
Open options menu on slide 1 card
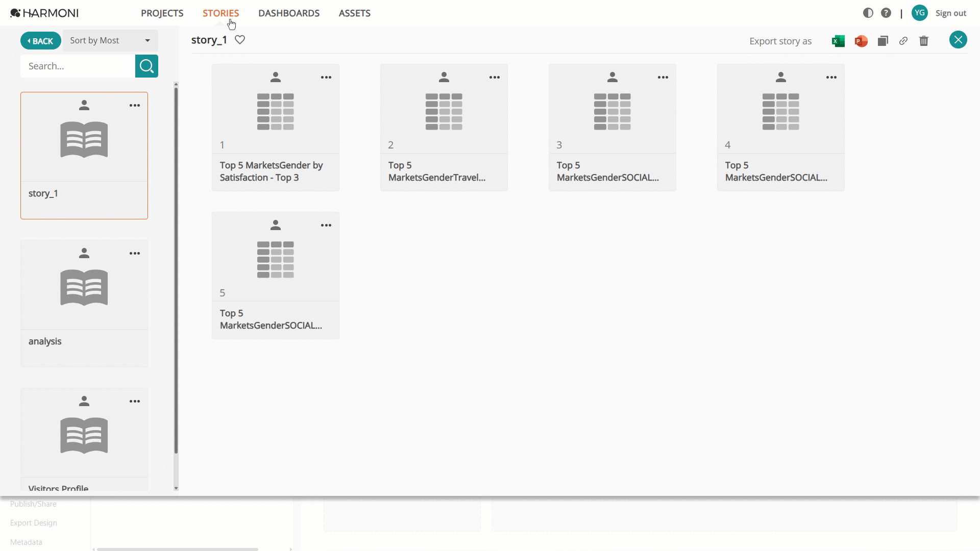(x=326, y=78)
